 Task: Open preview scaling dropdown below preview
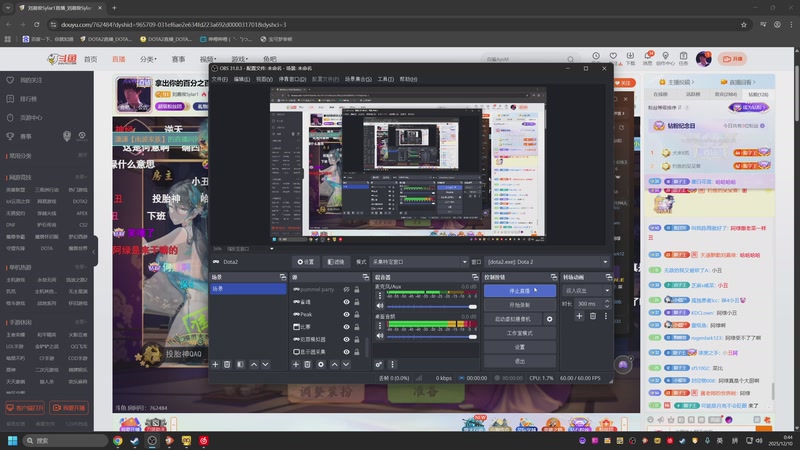tap(271, 248)
